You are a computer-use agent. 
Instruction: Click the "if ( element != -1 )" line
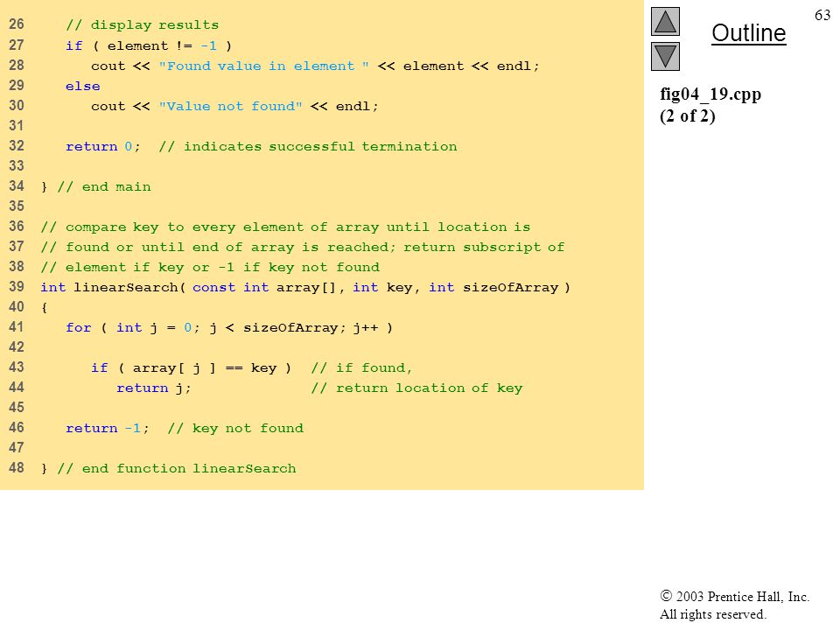click(149, 45)
